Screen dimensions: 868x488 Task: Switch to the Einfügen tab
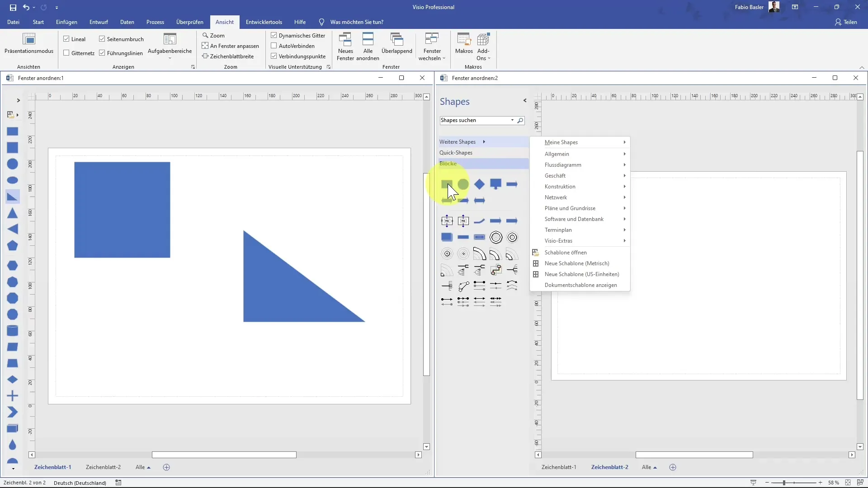pyautogui.click(x=66, y=22)
